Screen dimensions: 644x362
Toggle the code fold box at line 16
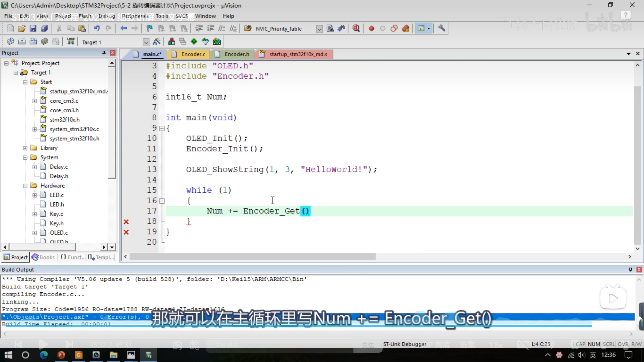pos(162,201)
